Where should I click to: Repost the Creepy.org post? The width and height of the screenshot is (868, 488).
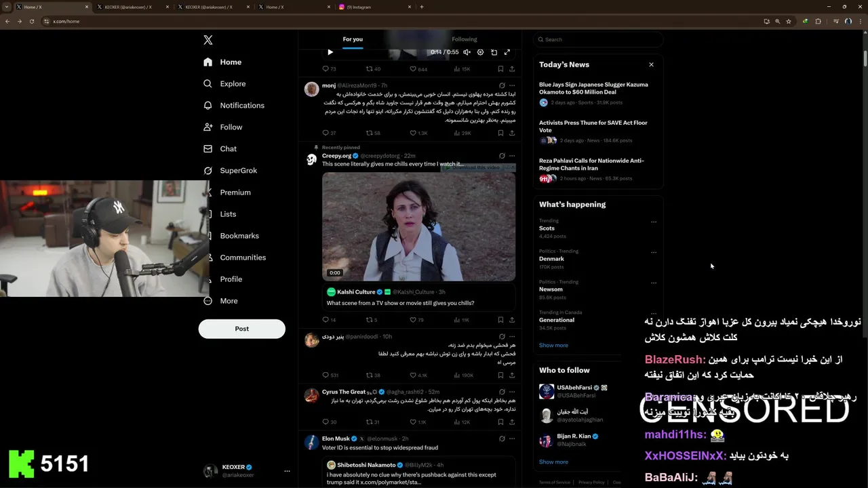tap(373, 320)
